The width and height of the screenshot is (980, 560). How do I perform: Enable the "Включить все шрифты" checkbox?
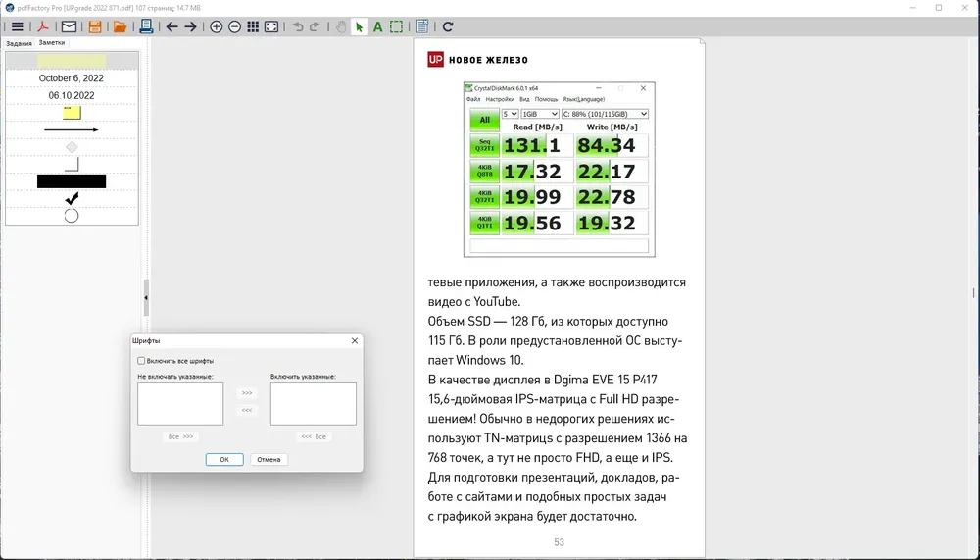(x=141, y=361)
